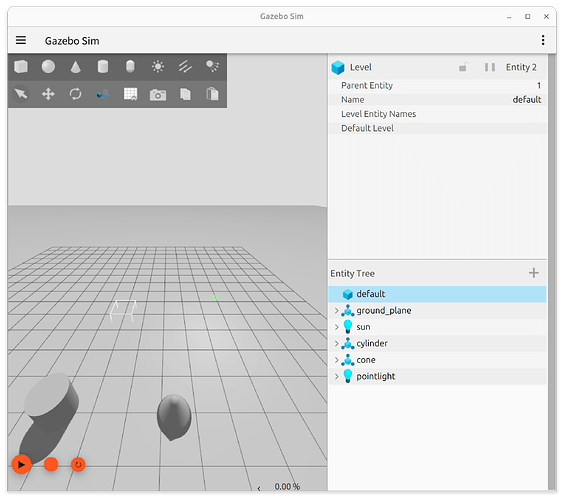This screenshot has height=500, width=564.
Task: Insert a box shape
Action: (x=21, y=67)
